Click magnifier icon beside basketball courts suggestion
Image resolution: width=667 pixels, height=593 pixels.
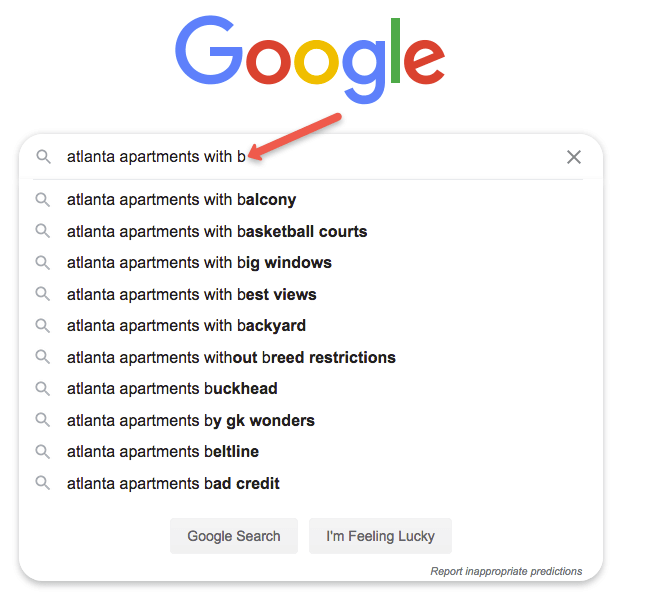[43, 231]
